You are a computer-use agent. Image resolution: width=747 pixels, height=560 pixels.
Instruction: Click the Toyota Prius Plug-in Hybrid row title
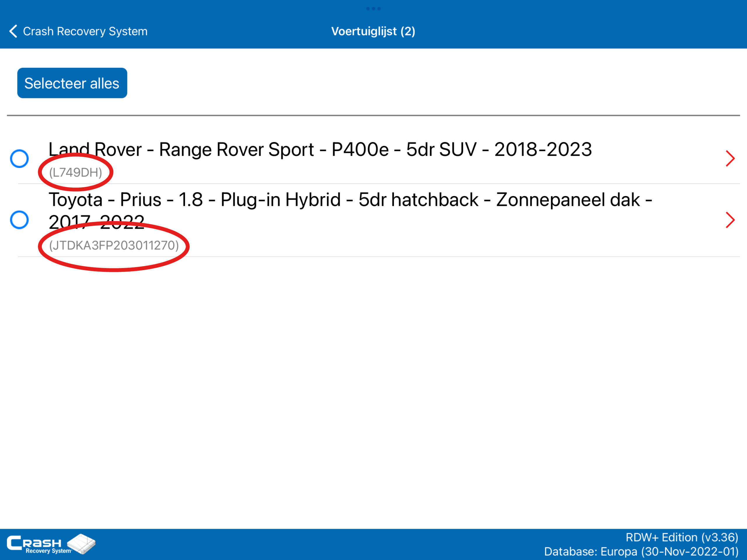[x=350, y=211]
